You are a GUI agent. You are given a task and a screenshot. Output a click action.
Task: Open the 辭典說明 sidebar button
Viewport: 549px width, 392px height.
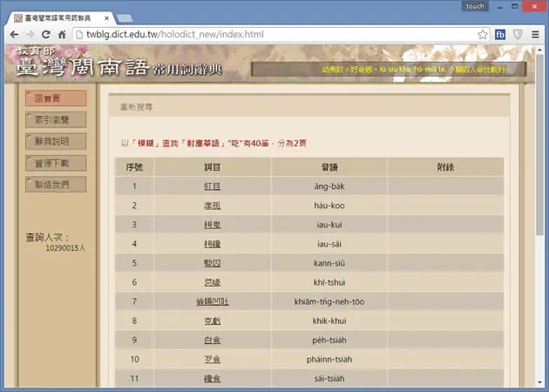[56, 141]
